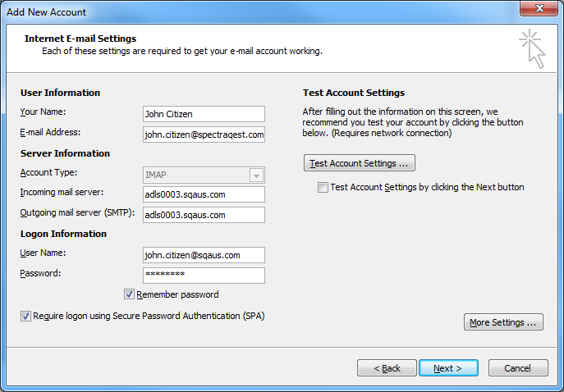Image resolution: width=564 pixels, height=392 pixels.
Task: Cancel the account setup
Action: click(x=518, y=368)
